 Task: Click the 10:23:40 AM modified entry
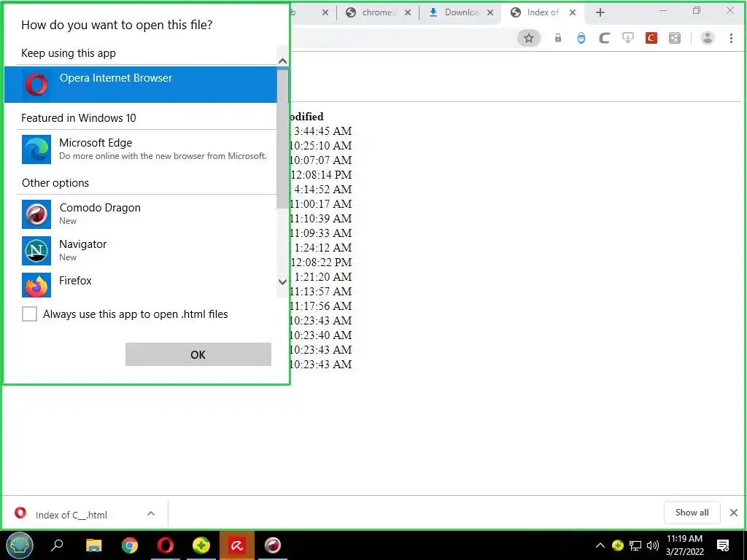click(321, 335)
